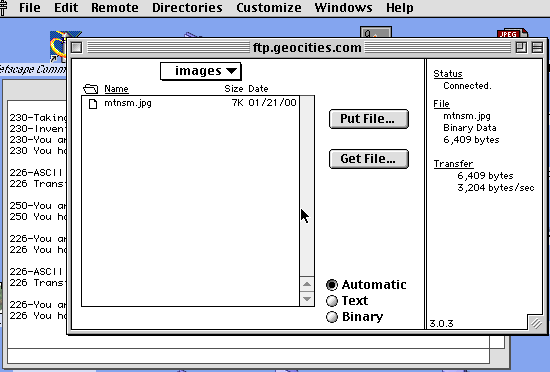This screenshot has height=372, width=550.
Task: Open the Customize menu
Action: (x=268, y=7)
